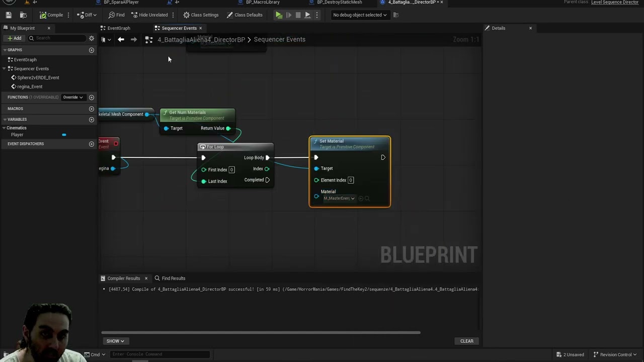The image size is (644, 362).
Task: Close the My Blueprint panel tab
Action: click(x=49, y=28)
